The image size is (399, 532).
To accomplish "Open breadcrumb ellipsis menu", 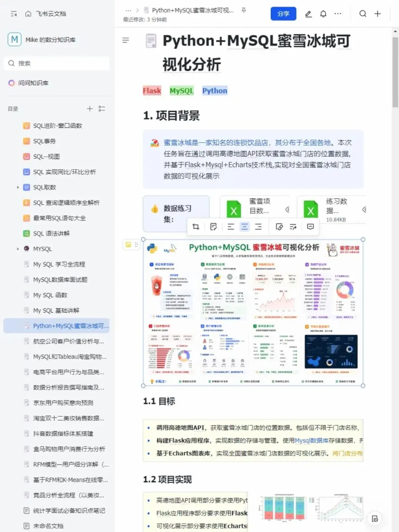I will click(128, 10).
